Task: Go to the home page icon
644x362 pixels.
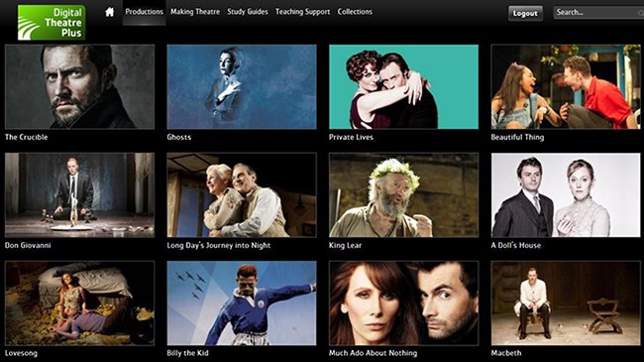Action: tap(110, 12)
